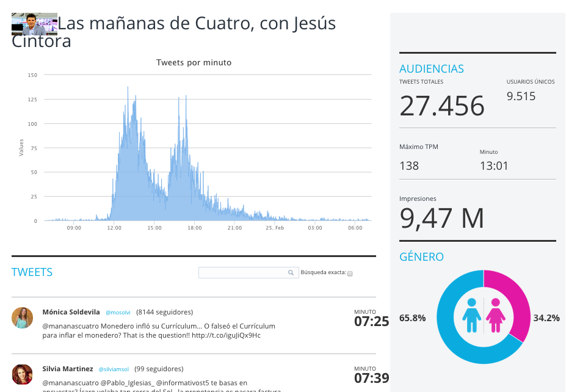Image resolution: width=566 pixels, height=392 pixels.
Task: Click the TWEETS TOTALES label
Action: pyautogui.click(x=421, y=82)
